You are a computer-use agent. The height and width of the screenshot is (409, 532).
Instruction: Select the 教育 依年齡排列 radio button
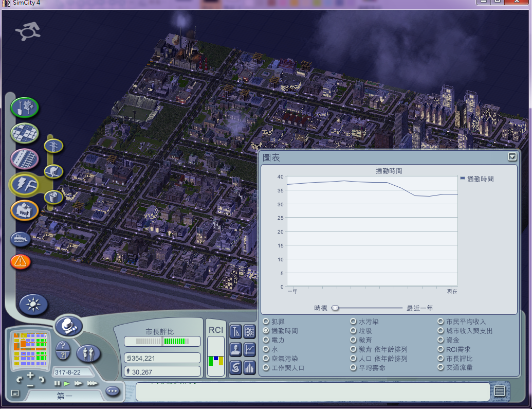353,349
